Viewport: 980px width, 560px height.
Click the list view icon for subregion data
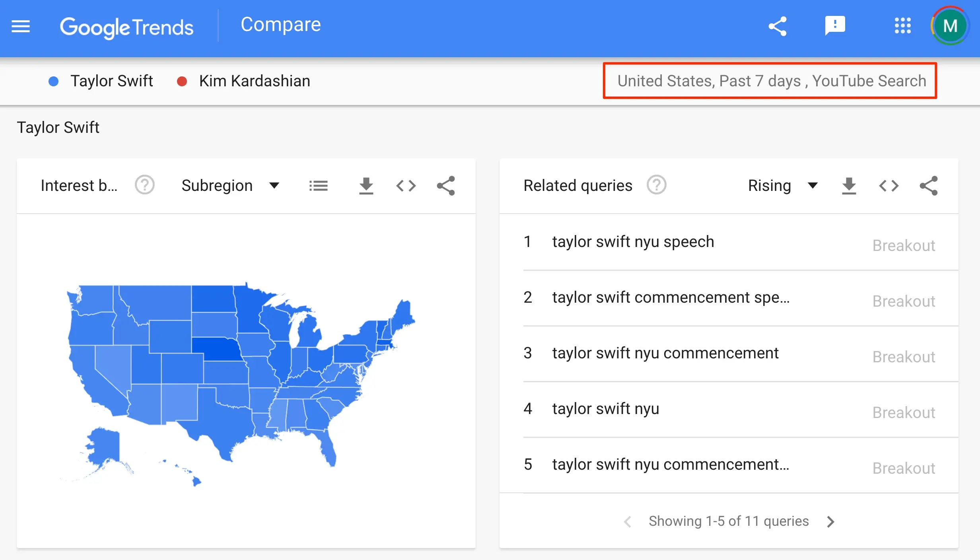point(318,186)
